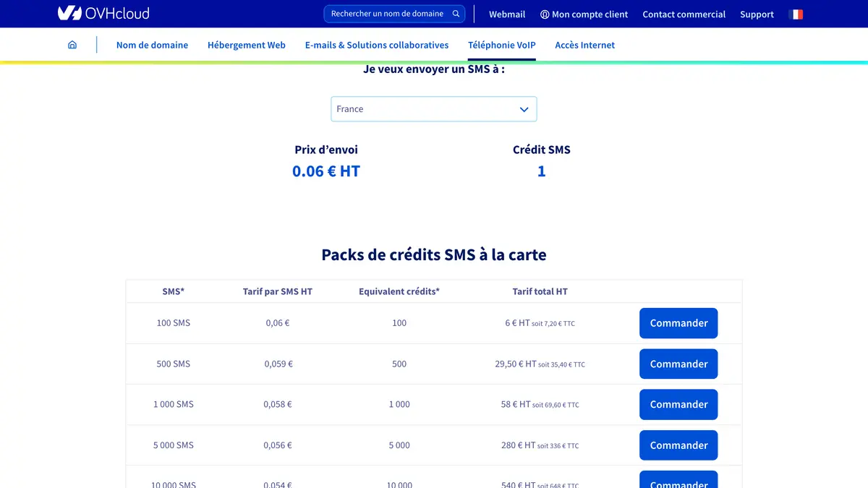Click the 0,056 € tariff cell
The image size is (868, 488).
[x=278, y=445]
